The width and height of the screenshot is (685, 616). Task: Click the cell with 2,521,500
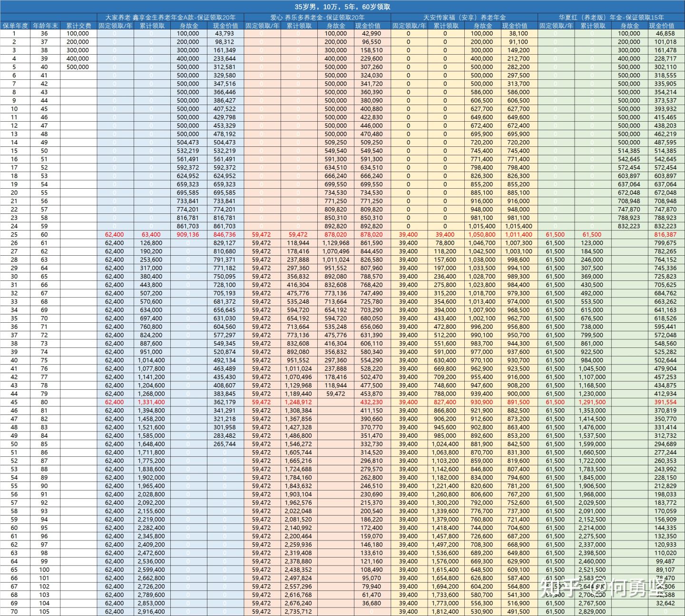592,570
